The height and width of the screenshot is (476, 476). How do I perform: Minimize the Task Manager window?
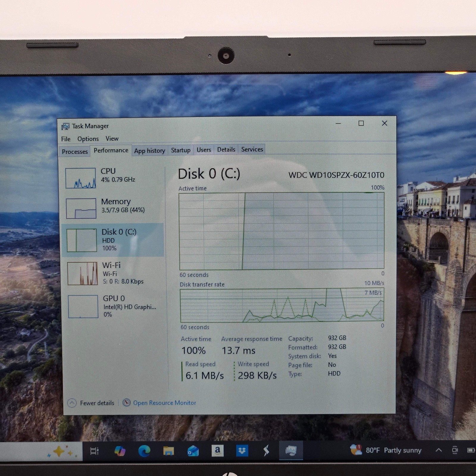tap(338, 123)
